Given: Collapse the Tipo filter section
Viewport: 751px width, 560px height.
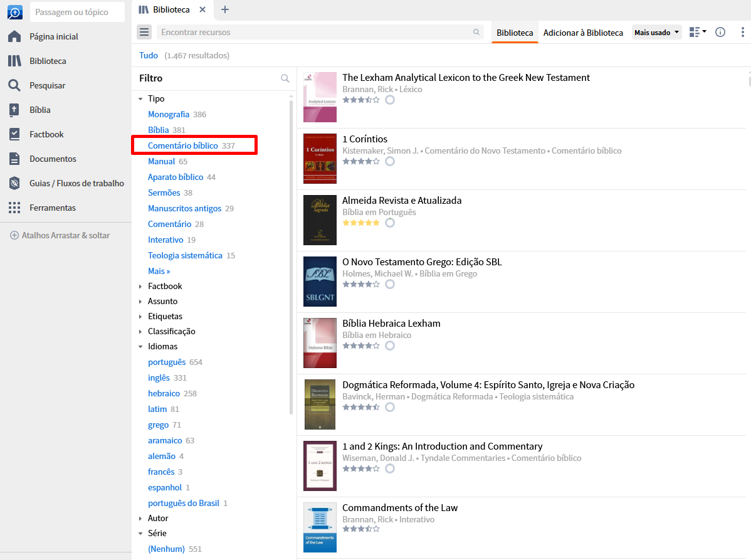Looking at the screenshot, I should click(140, 98).
